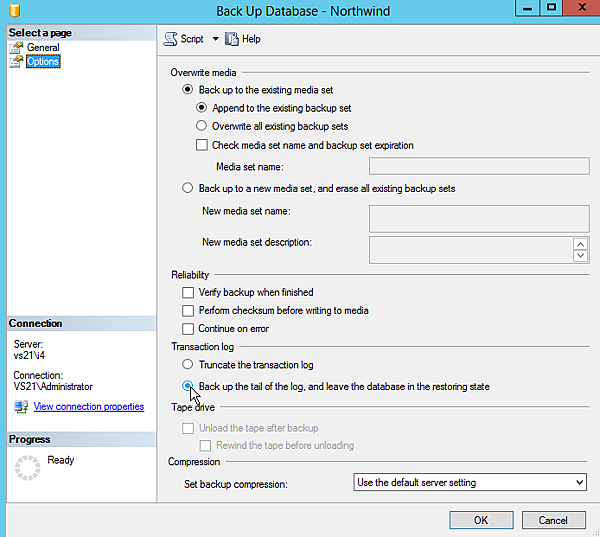Enable the media set name expiration check
This screenshot has height=537, width=600.
pyautogui.click(x=202, y=145)
